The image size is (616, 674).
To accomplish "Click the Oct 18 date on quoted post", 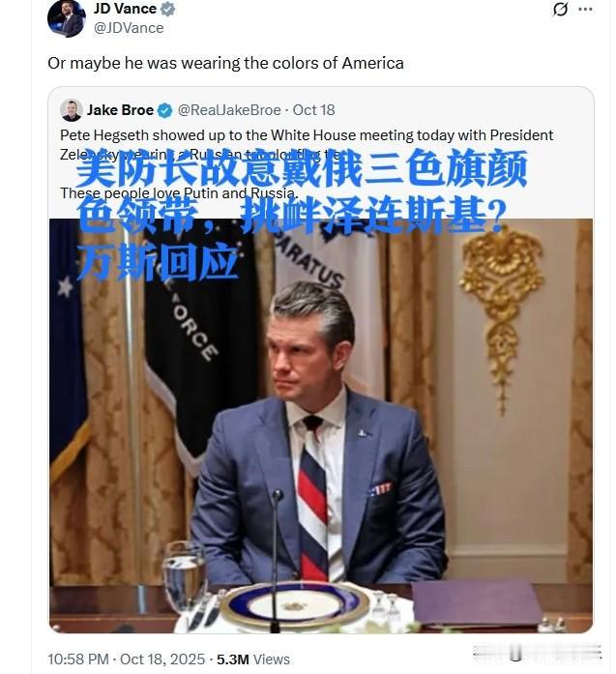I will point(314,110).
